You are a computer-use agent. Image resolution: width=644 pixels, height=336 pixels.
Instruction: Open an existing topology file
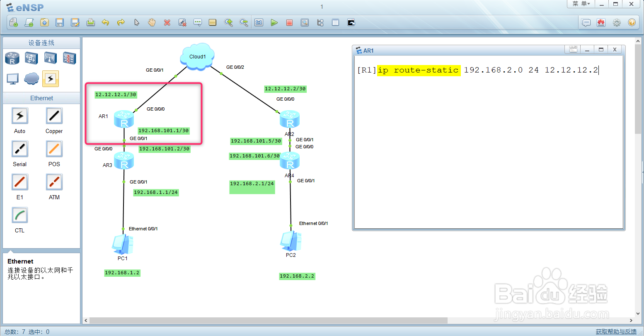44,22
